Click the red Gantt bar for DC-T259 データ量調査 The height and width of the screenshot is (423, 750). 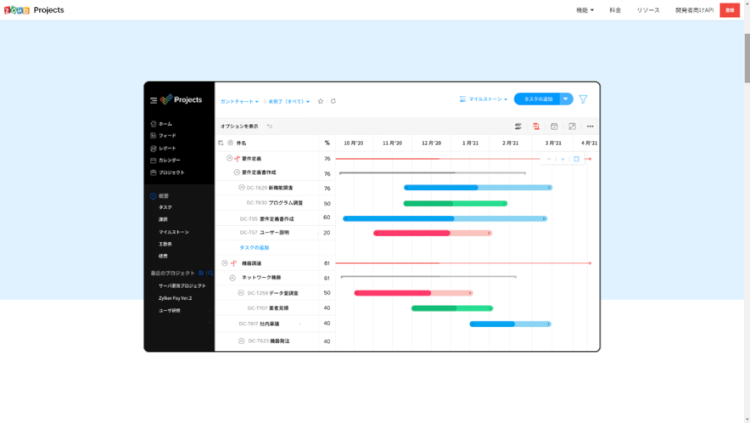tap(414, 293)
